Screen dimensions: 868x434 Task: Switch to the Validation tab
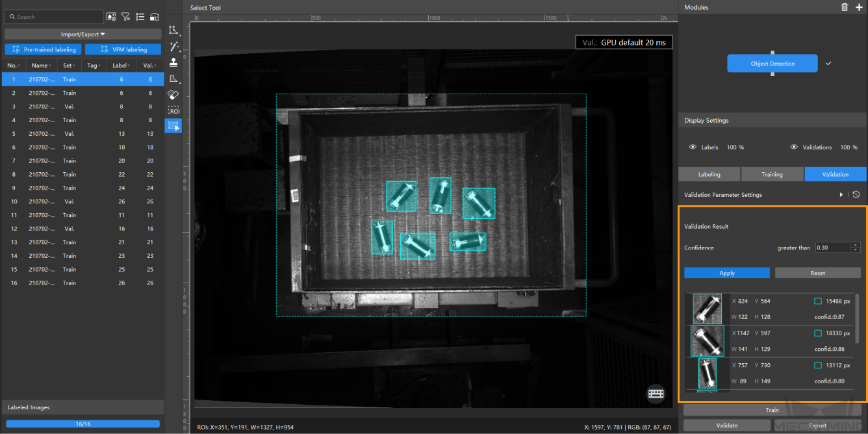point(835,174)
